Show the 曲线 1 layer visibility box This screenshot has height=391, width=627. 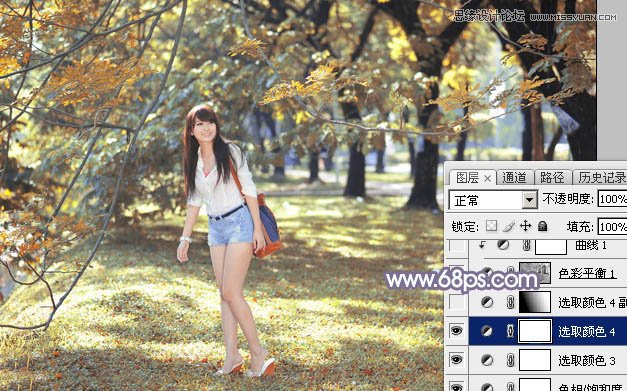457,245
